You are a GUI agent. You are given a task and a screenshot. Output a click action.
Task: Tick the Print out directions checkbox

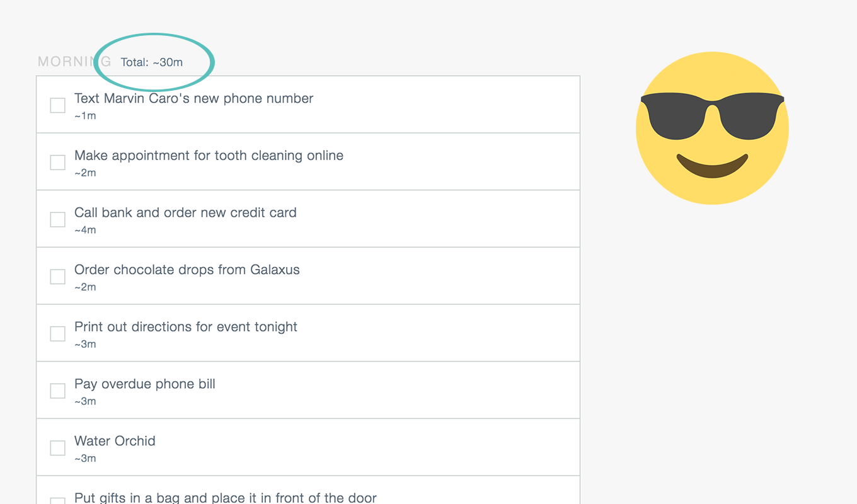coord(57,334)
